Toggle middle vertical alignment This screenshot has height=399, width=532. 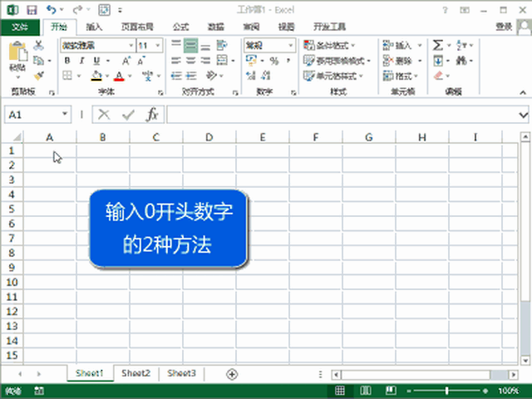click(190, 46)
